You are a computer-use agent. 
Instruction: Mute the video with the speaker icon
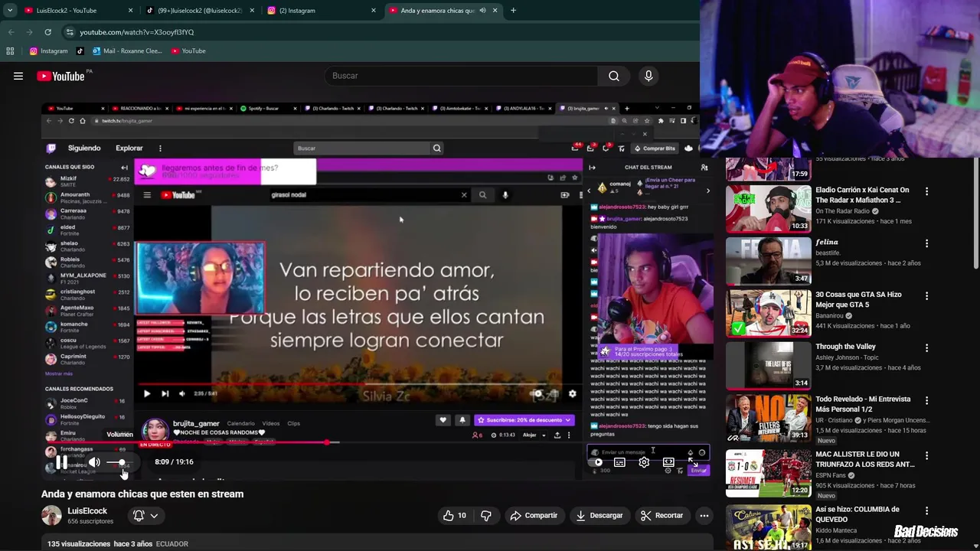point(94,462)
